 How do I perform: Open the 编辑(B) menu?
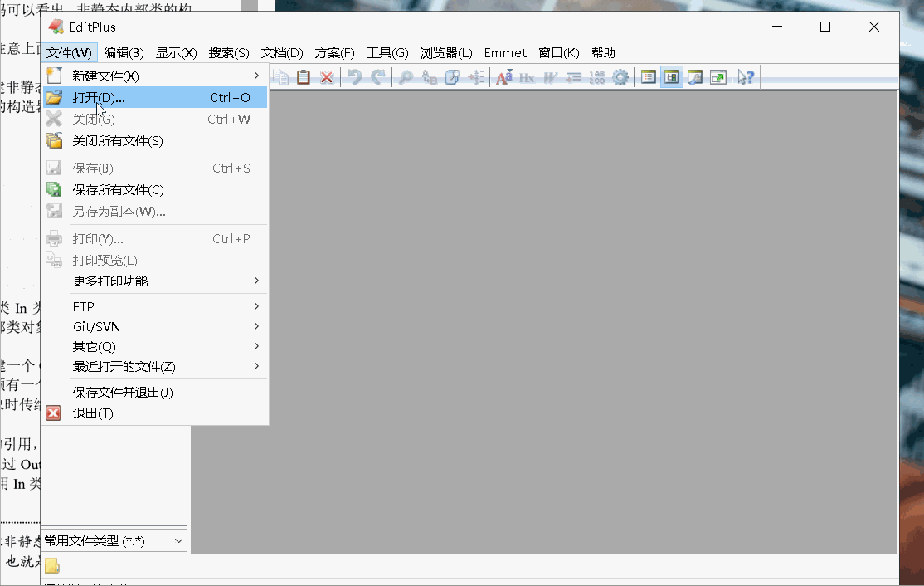point(124,53)
